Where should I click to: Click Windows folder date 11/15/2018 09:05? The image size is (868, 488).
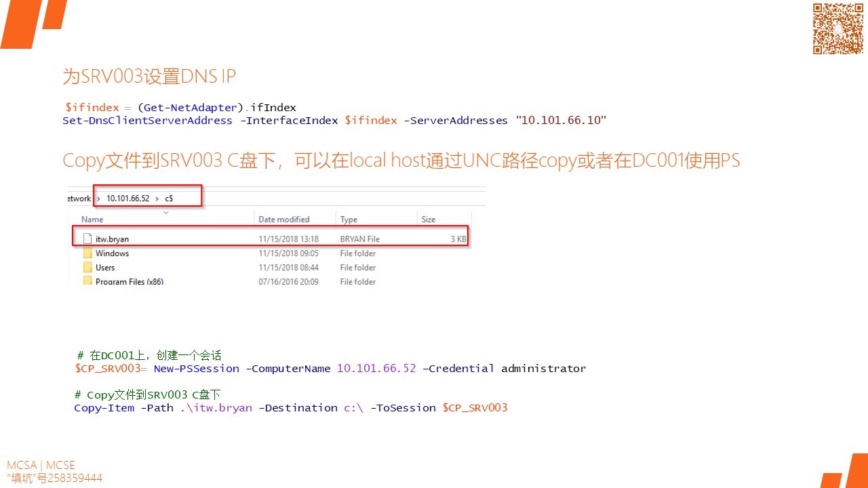point(288,253)
